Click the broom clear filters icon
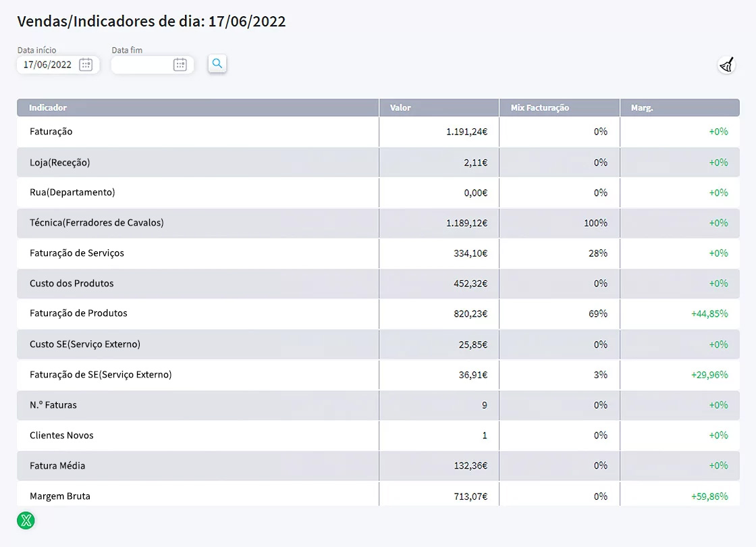This screenshot has height=547, width=756. (x=726, y=65)
